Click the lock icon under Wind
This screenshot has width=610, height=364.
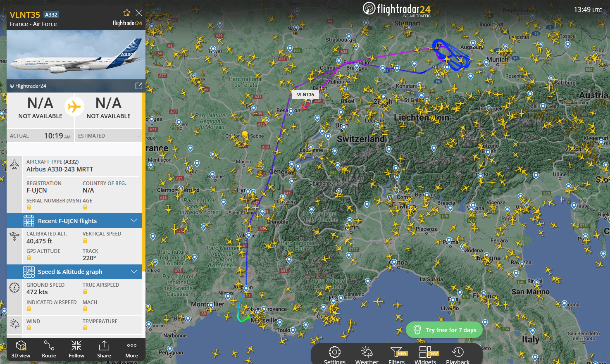(29, 328)
